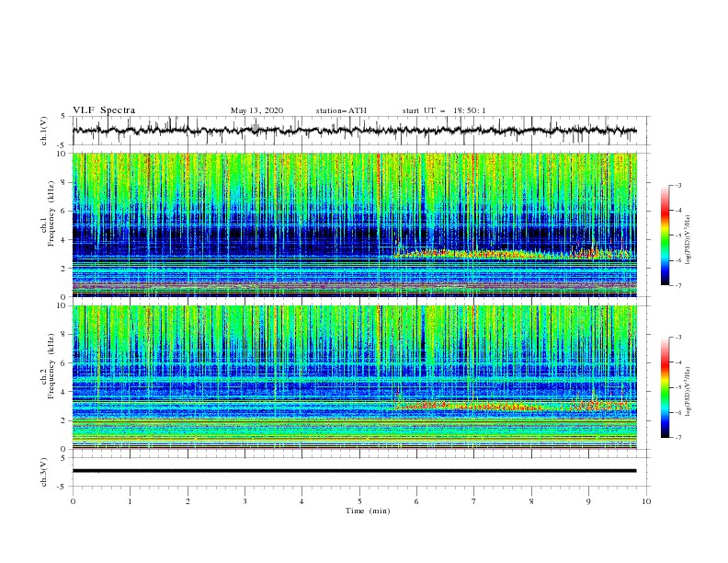Viewport: 728px width, 563px height.
Task: Click time axis tick label '8'
Action: 531,501
